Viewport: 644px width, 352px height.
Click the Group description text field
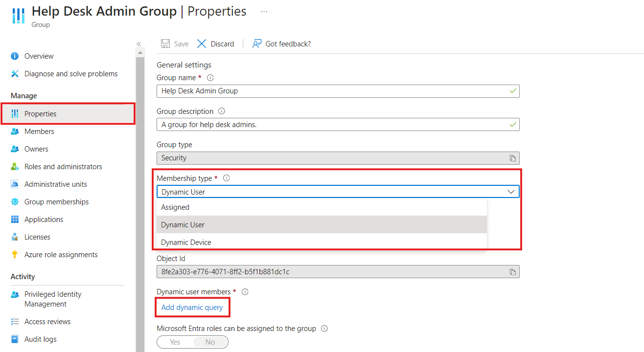click(x=333, y=125)
